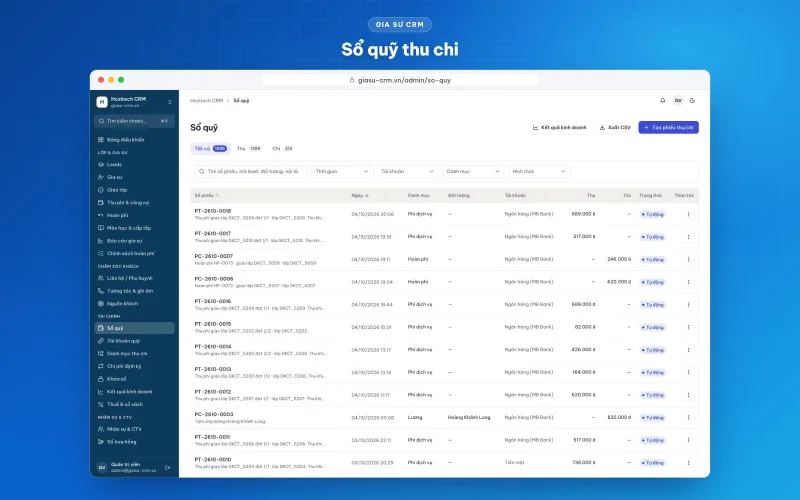
Task: Open the Tài khoản filter dropdown
Action: (x=407, y=171)
